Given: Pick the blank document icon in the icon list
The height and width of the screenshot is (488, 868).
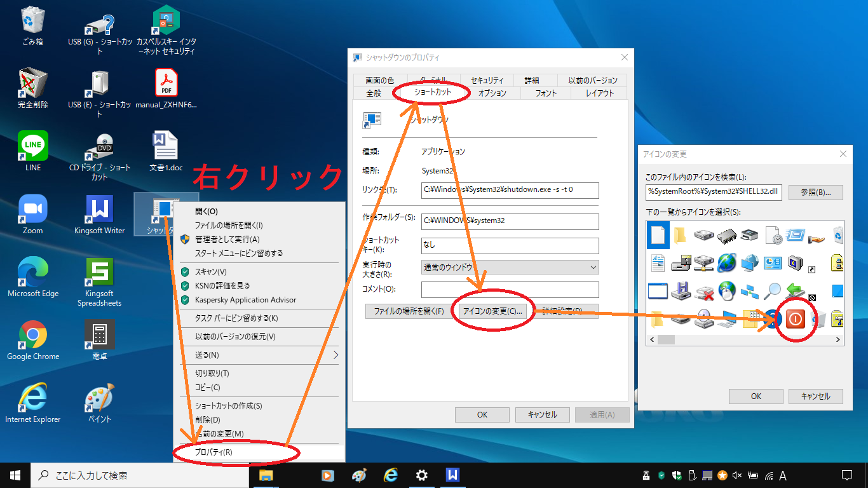Looking at the screenshot, I should click(x=658, y=235).
